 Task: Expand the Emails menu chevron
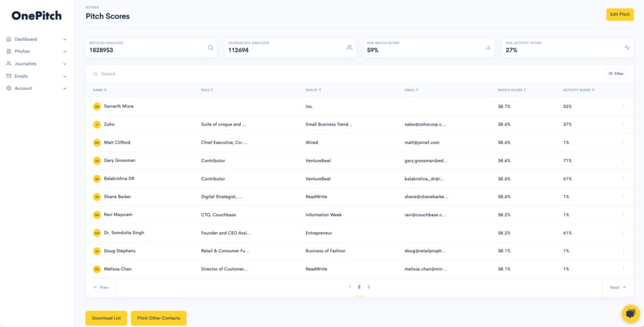(65, 77)
